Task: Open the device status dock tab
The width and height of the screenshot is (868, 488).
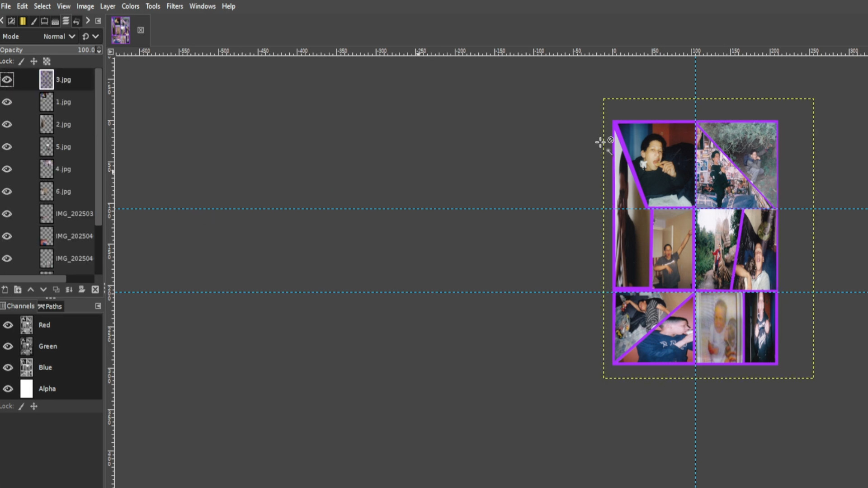Action: tap(44, 21)
